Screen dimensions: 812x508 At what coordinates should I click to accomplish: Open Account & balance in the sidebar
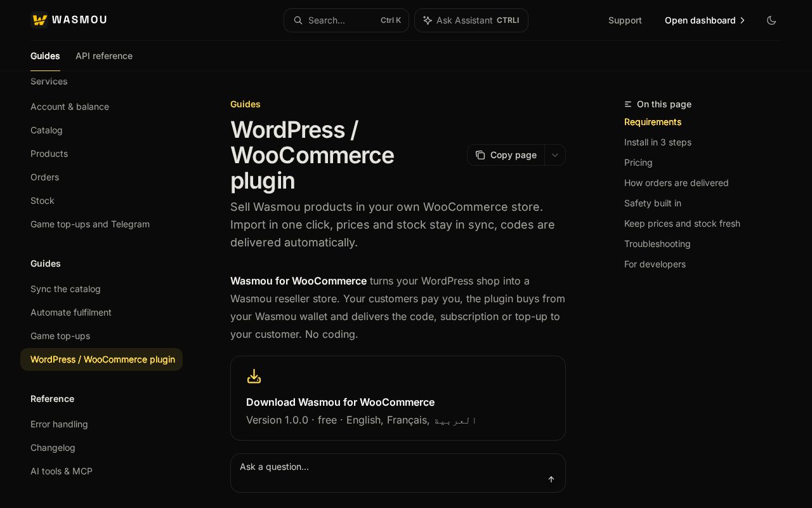tap(70, 107)
